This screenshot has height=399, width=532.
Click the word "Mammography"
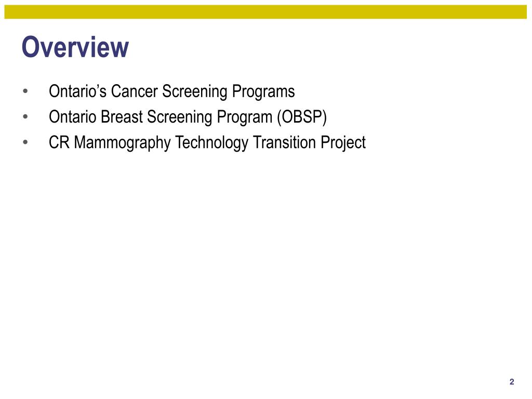click(x=123, y=143)
